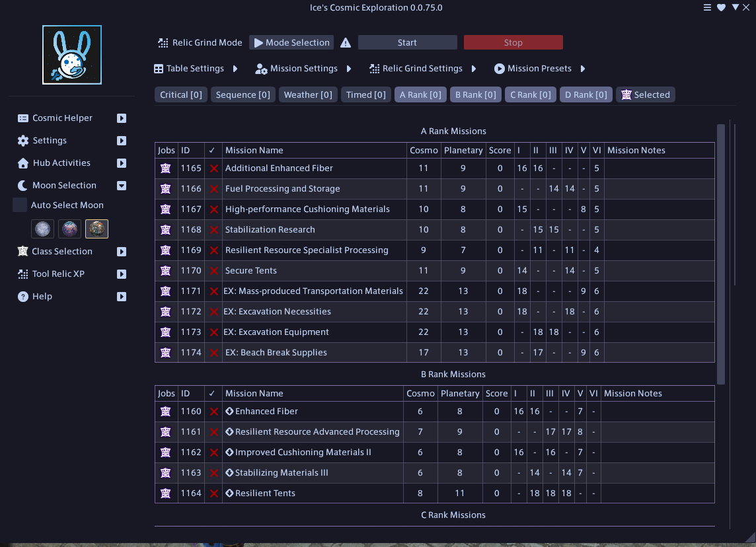
Task: Open the B Rank [0] tab
Action: pos(476,95)
